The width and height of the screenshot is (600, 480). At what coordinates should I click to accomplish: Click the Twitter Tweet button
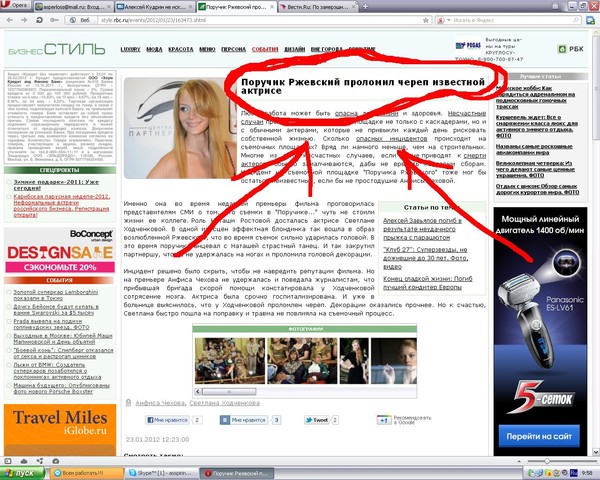[316, 420]
